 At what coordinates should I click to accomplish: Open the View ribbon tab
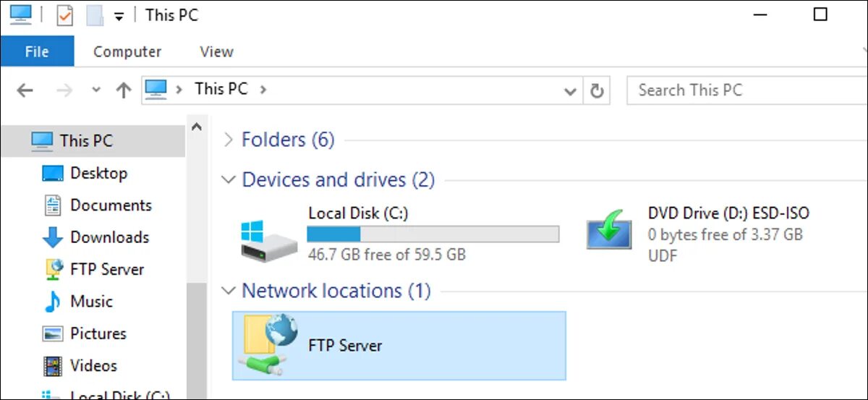216,51
